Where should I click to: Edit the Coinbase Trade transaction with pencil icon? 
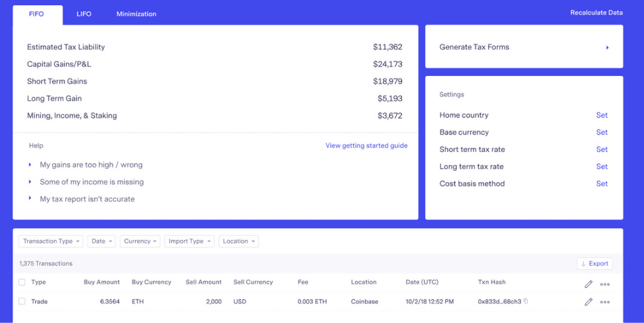(x=588, y=302)
